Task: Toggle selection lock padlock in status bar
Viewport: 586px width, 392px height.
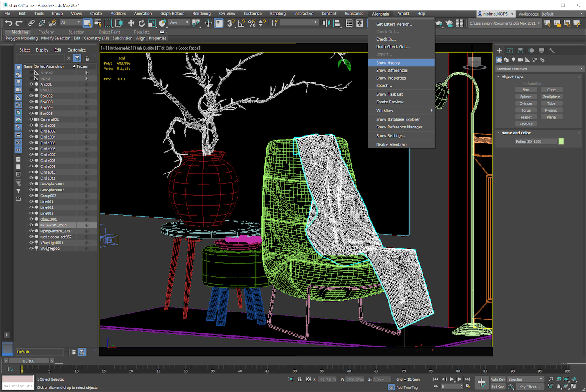Action: click(300, 379)
